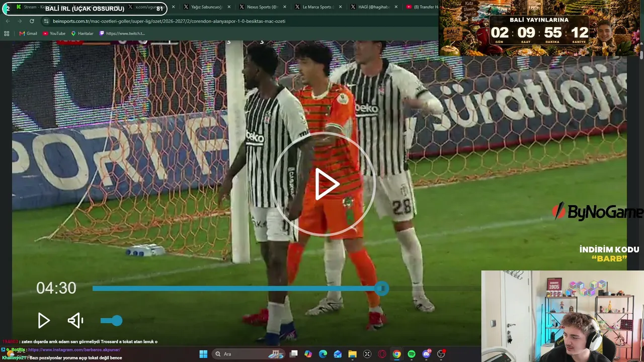Viewport: 644px width, 362px height.
Task: Open Spotify from the taskbar
Action: click(412, 354)
